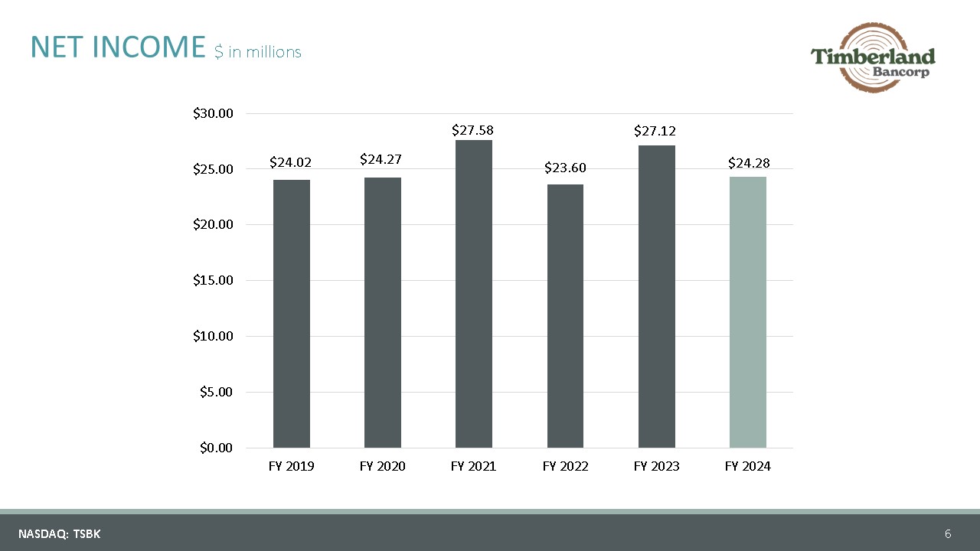Select the light green FY 2024 bar
The image size is (980, 551).
(748, 312)
